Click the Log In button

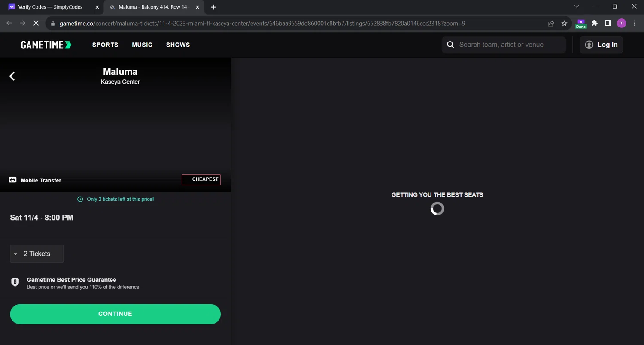point(601,45)
